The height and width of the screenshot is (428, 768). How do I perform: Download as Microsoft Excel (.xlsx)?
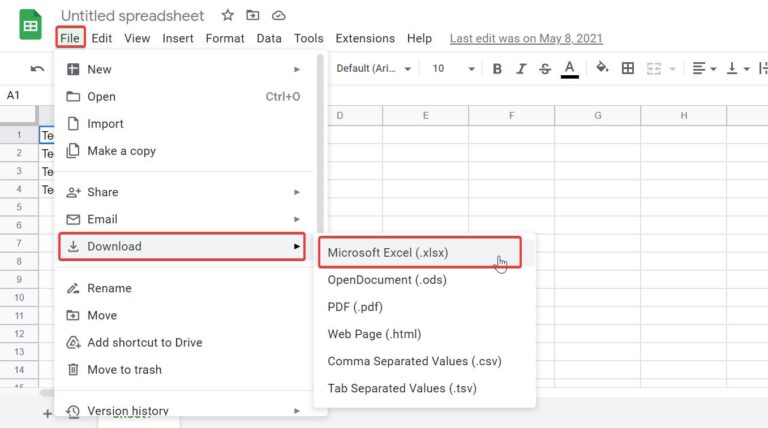point(420,253)
